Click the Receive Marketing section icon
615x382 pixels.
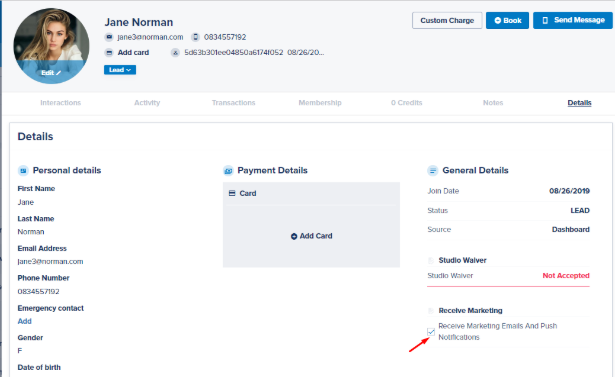tap(431, 311)
